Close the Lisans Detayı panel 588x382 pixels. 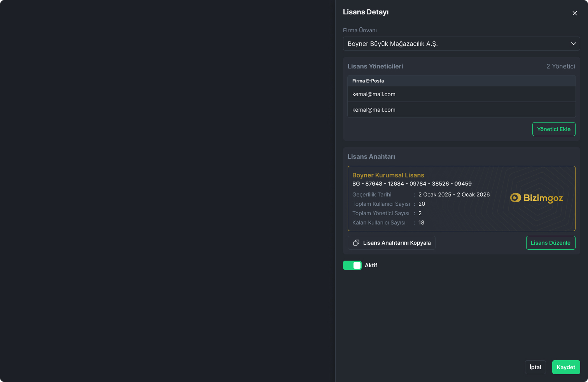coord(574,13)
